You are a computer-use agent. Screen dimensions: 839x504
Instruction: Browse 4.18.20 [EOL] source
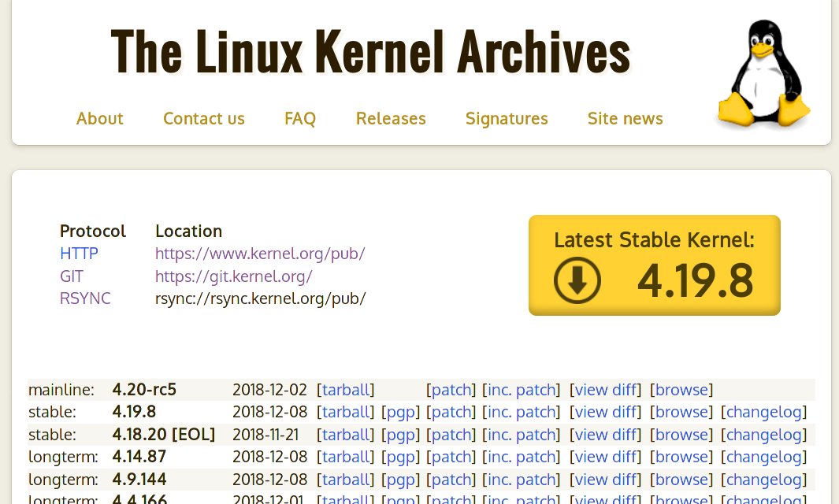point(681,435)
